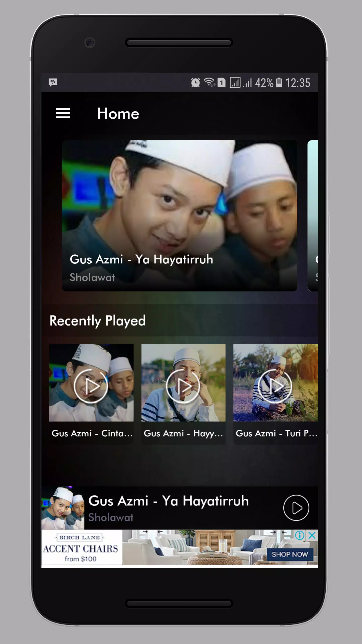Click the Home title text
This screenshot has width=362, height=644.
point(118,113)
